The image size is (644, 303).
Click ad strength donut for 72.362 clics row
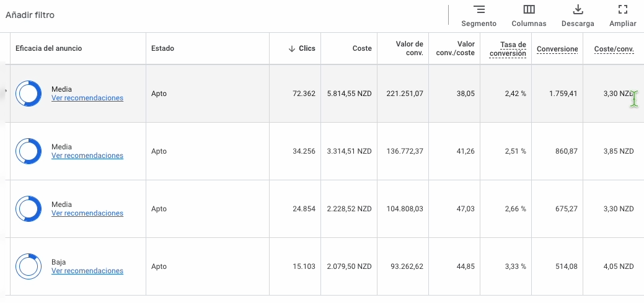[29, 94]
